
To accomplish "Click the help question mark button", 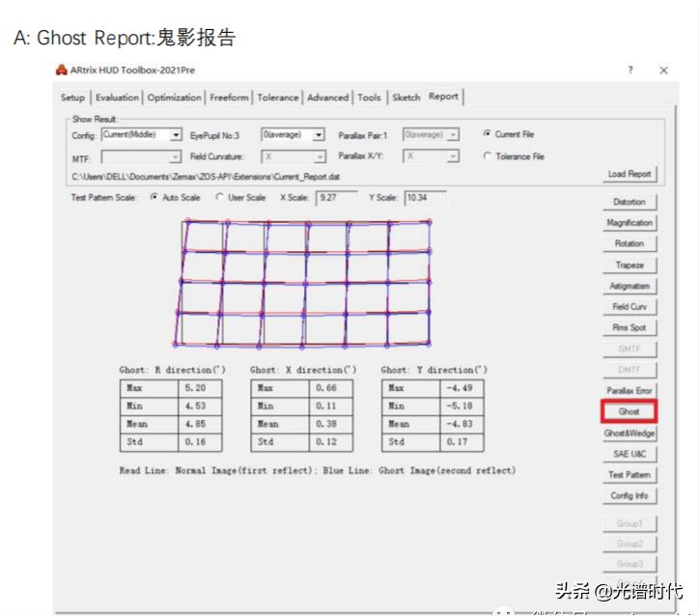I will coord(630,70).
